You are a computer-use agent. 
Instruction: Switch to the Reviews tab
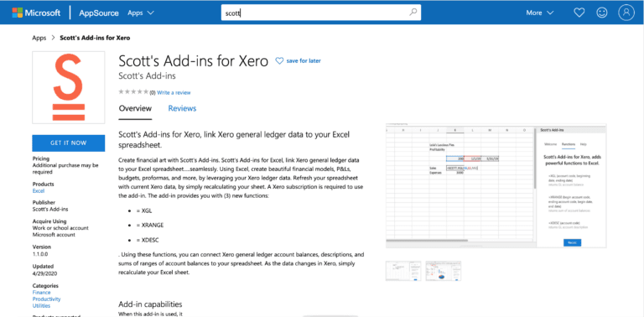click(x=182, y=108)
